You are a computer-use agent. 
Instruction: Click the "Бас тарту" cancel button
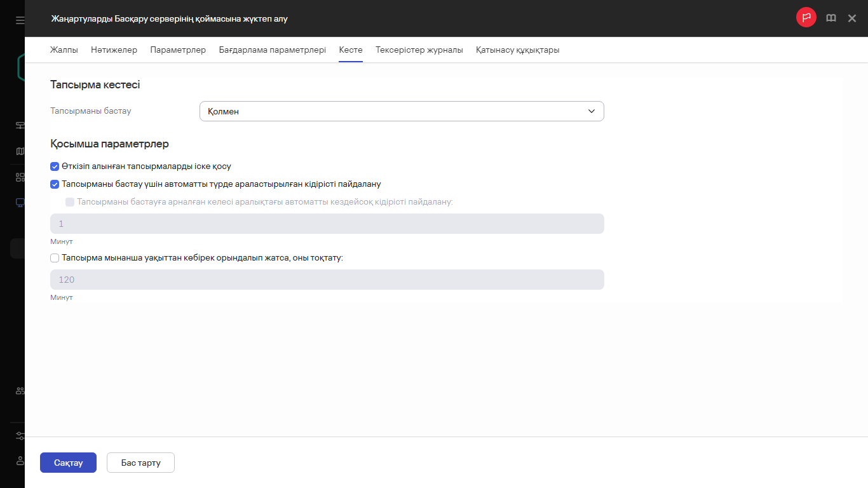click(140, 463)
